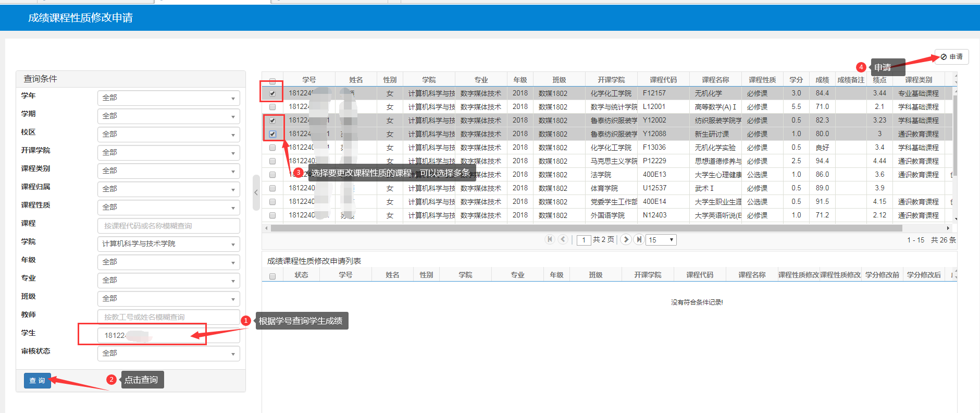Click the 课程 code or name search field
The width and height of the screenshot is (980, 413).
pyautogui.click(x=168, y=226)
